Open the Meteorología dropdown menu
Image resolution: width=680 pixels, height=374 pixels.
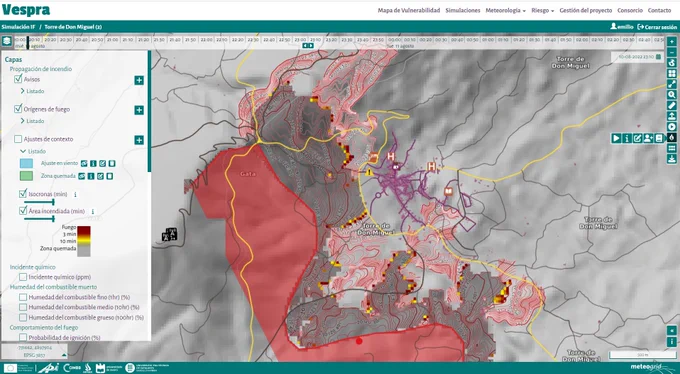point(506,10)
